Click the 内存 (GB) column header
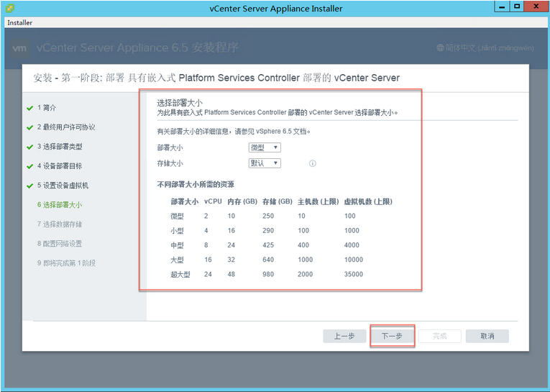550x392 pixels. pyautogui.click(x=242, y=201)
